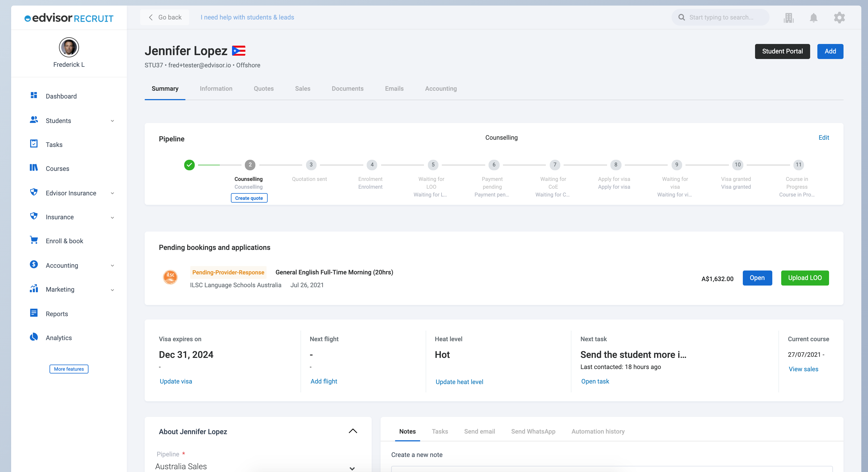
Task: Click the edvisor Recruit logo
Action: pos(69,18)
